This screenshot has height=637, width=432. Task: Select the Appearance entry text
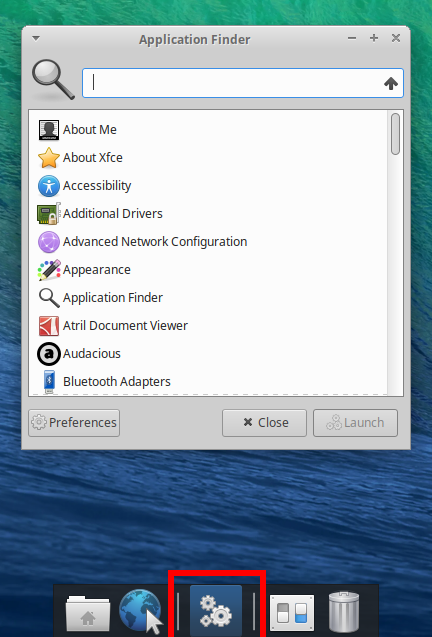point(97,270)
